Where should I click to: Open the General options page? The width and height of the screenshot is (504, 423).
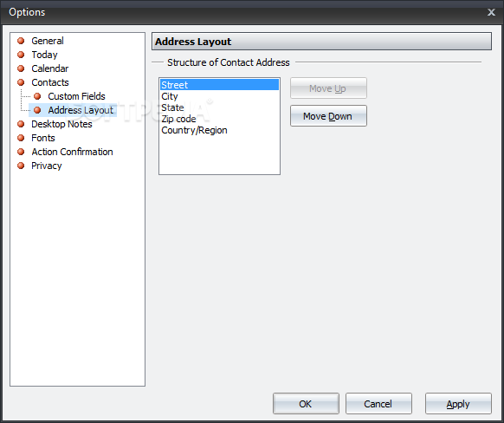pyautogui.click(x=48, y=41)
